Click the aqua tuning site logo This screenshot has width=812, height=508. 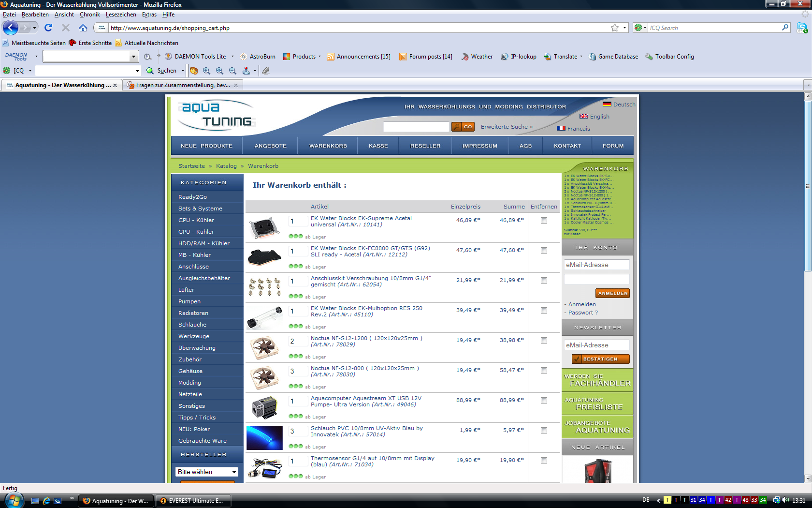coord(216,115)
